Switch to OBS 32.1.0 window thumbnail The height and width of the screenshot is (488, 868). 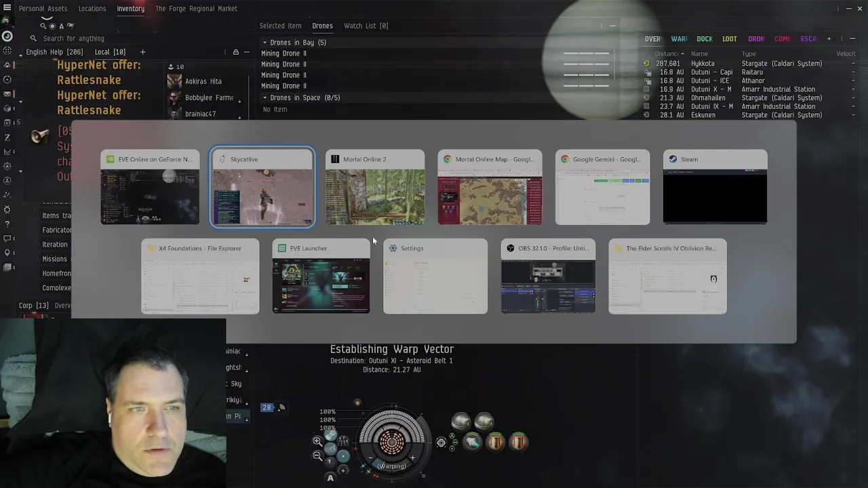click(548, 276)
